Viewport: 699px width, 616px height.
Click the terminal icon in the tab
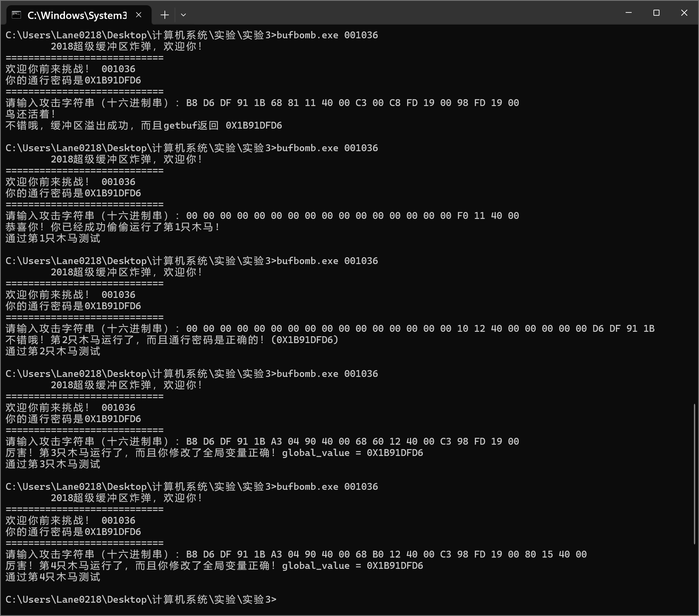16,15
